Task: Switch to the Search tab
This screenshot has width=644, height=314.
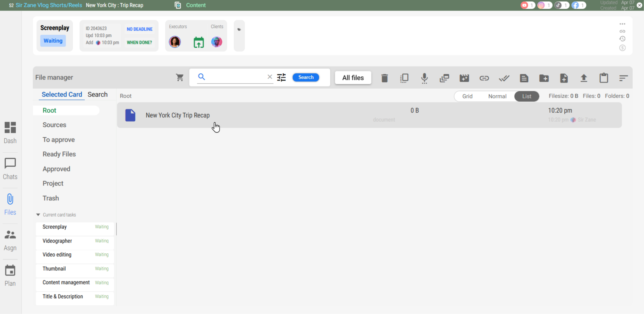Action: (x=97, y=95)
